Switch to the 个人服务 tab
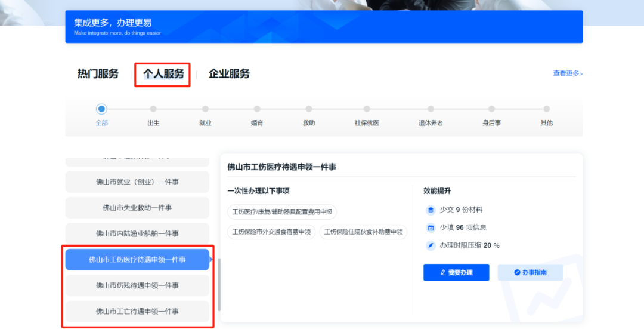This screenshot has height=329, width=644. (163, 73)
